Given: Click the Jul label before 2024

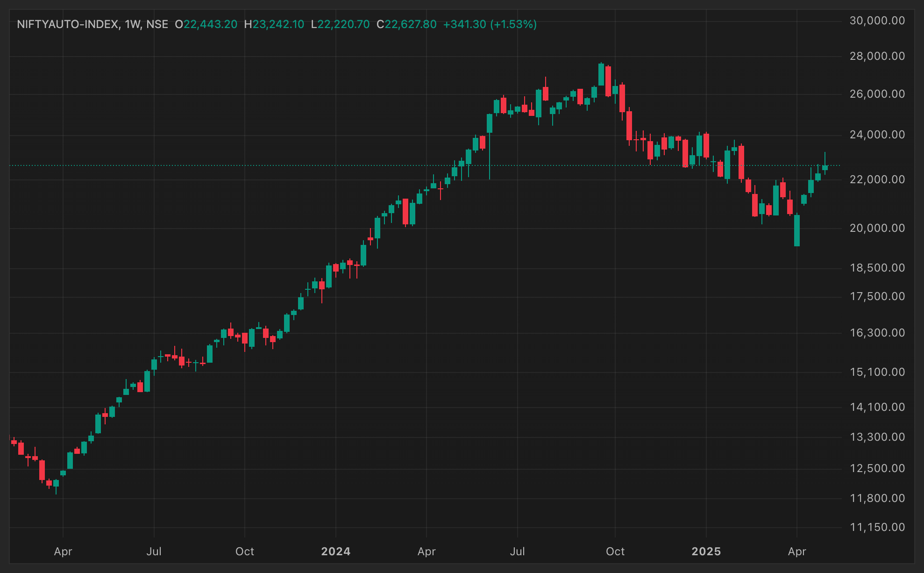Looking at the screenshot, I should tap(154, 552).
